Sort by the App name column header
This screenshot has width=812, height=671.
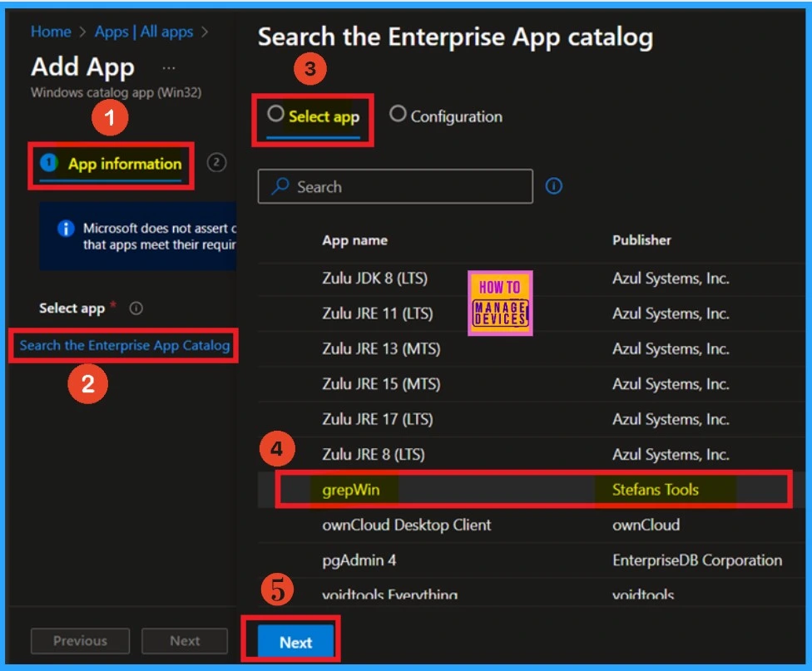click(354, 240)
